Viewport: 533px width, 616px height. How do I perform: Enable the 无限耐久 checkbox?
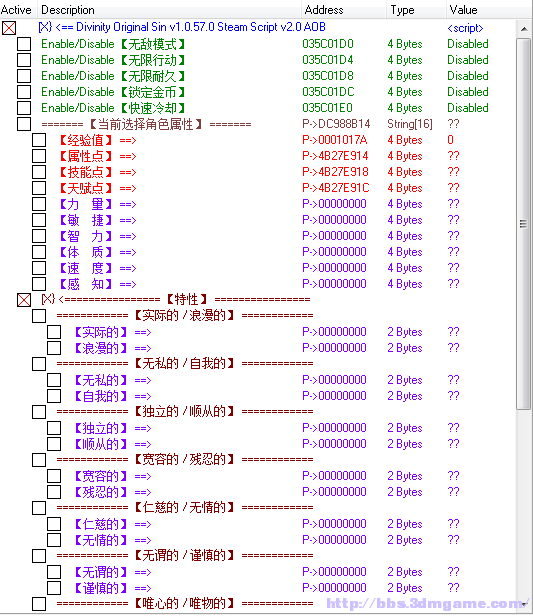[x=24, y=76]
